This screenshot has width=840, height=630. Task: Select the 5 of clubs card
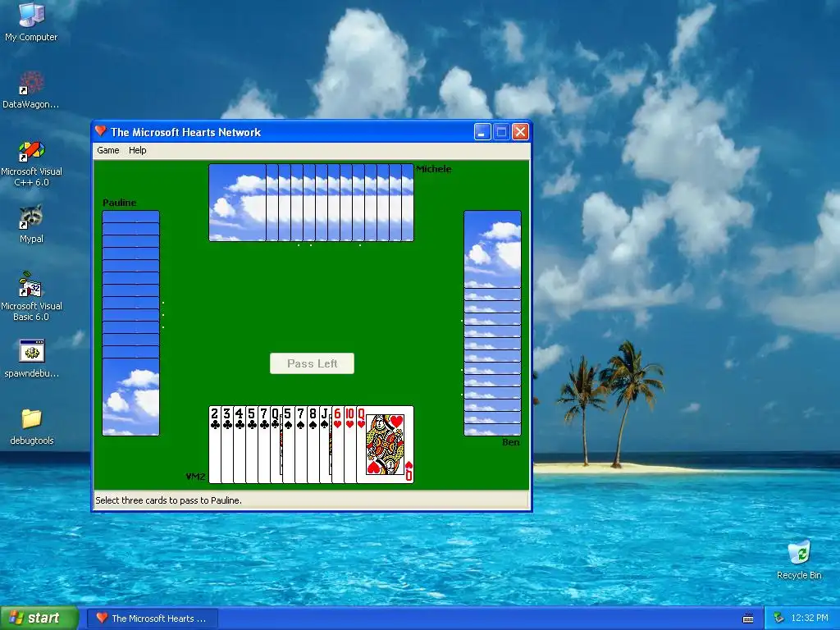click(x=252, y=445)
